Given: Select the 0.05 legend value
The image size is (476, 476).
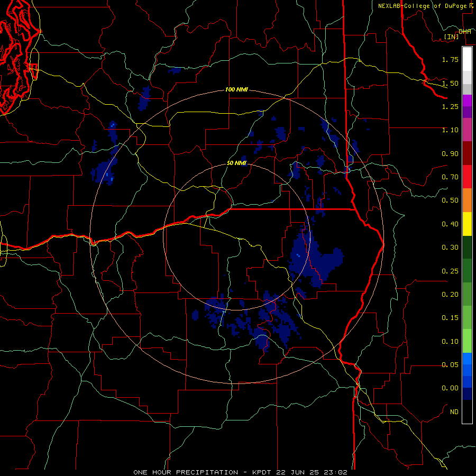Looking at the screenshot, I should tap(450, 365).
